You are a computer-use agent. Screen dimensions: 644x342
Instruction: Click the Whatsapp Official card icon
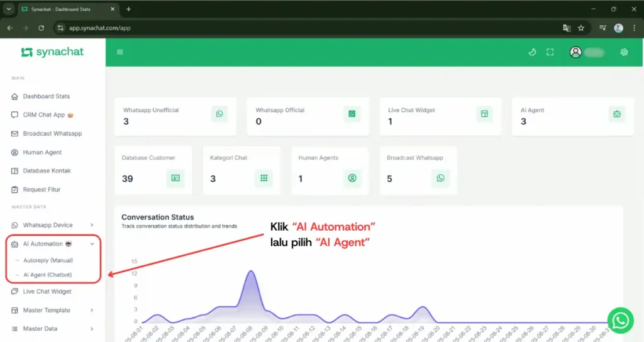coord(352,114)
